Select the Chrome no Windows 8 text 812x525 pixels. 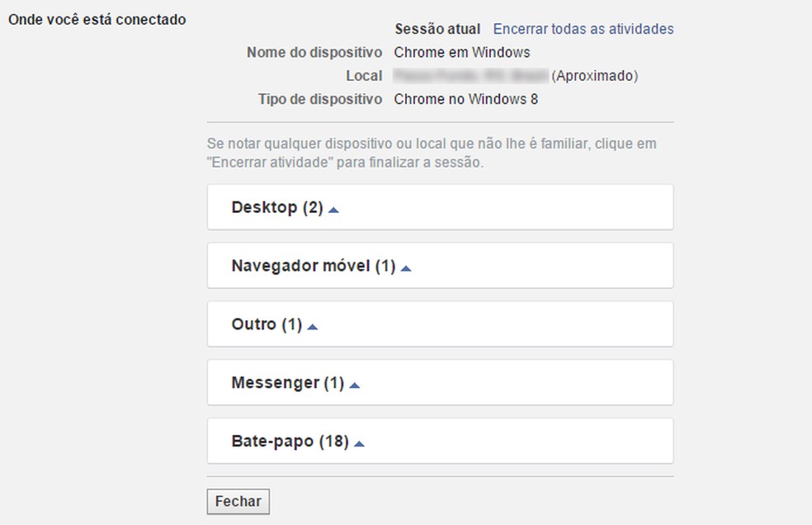(x=466, y=100)
